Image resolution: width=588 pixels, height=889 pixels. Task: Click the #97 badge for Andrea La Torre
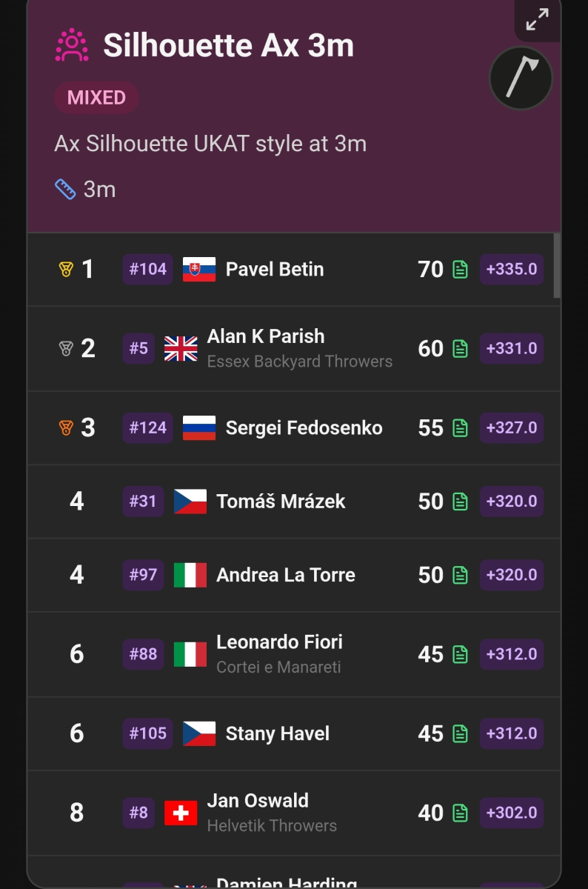(x=143, y=575)
